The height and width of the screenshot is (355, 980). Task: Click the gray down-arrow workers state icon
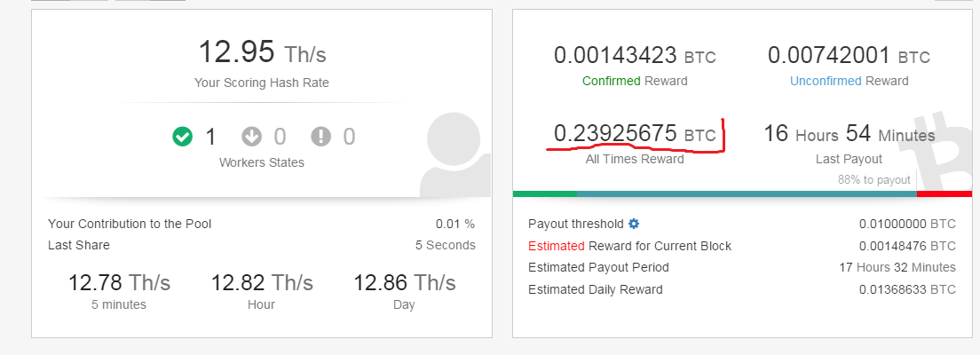point(252,137)
